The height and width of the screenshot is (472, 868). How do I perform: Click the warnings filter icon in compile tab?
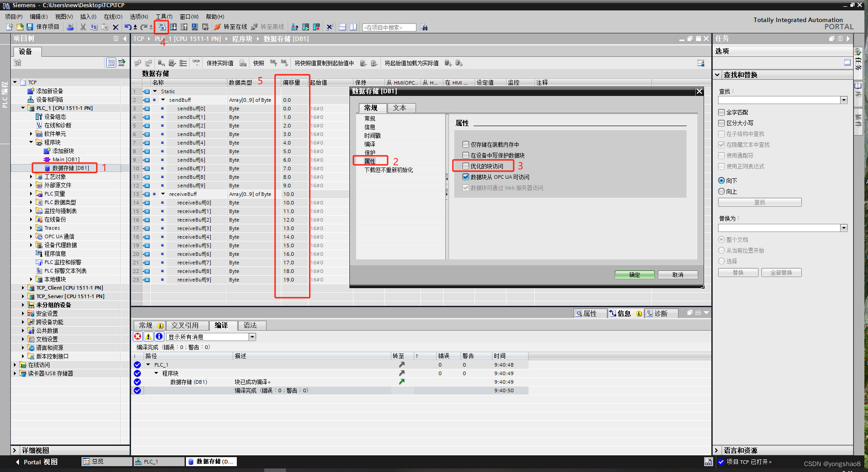pos(149,336)
